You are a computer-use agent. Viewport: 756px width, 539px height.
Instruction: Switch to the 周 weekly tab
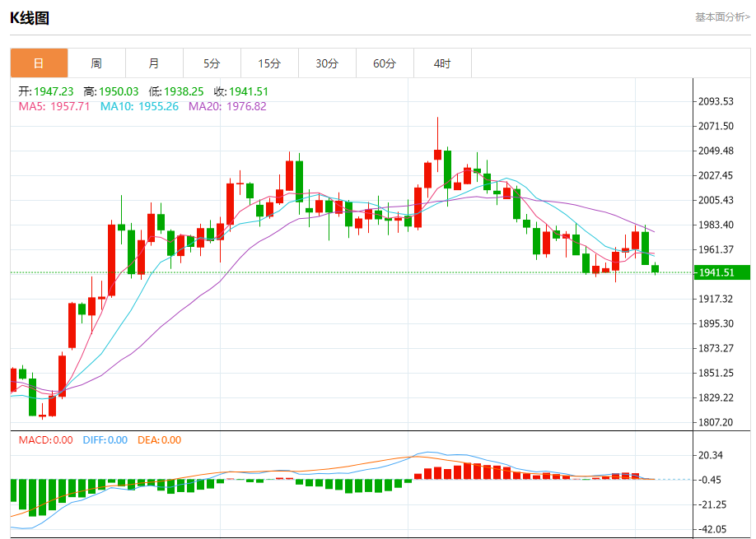[x=96, y=63]
